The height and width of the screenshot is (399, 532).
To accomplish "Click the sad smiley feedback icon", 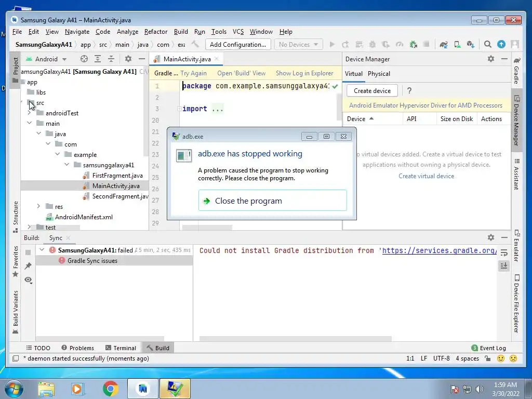I will [x=513, y=358].
